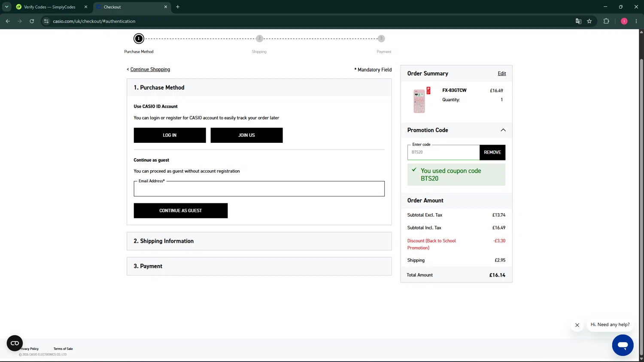Remove the BTS20 promotion code
Viewport: 644px width, 362px height.
click(x=492, y=152)
